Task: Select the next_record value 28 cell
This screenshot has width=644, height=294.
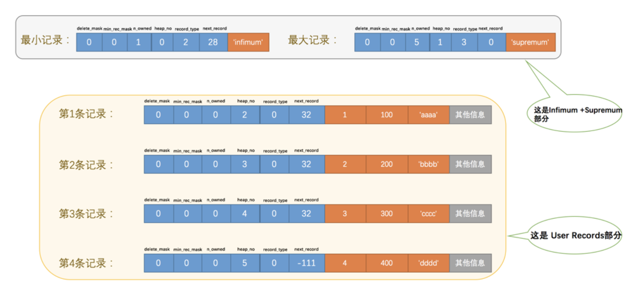Action: 213,42
